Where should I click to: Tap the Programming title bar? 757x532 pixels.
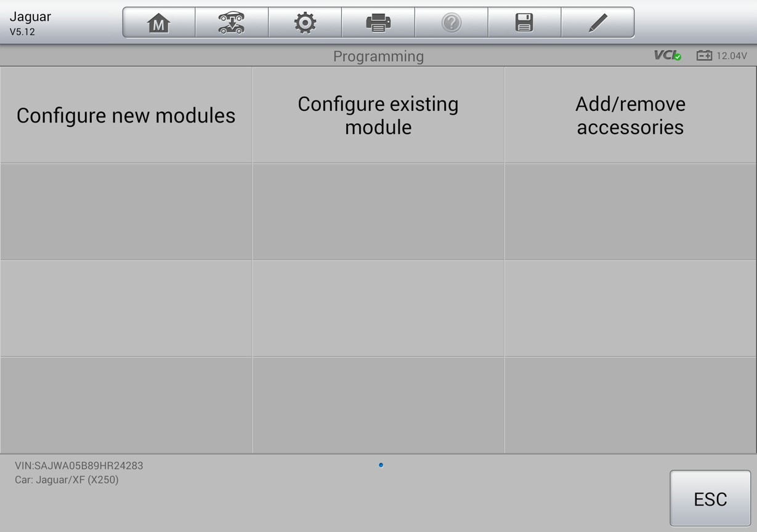click(x=378, y=56)
